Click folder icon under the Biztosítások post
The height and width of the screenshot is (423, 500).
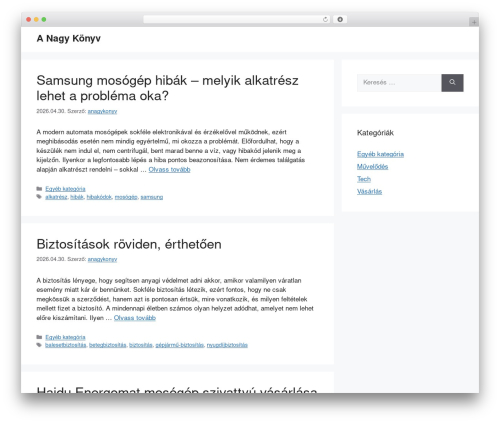click(39, 337)
